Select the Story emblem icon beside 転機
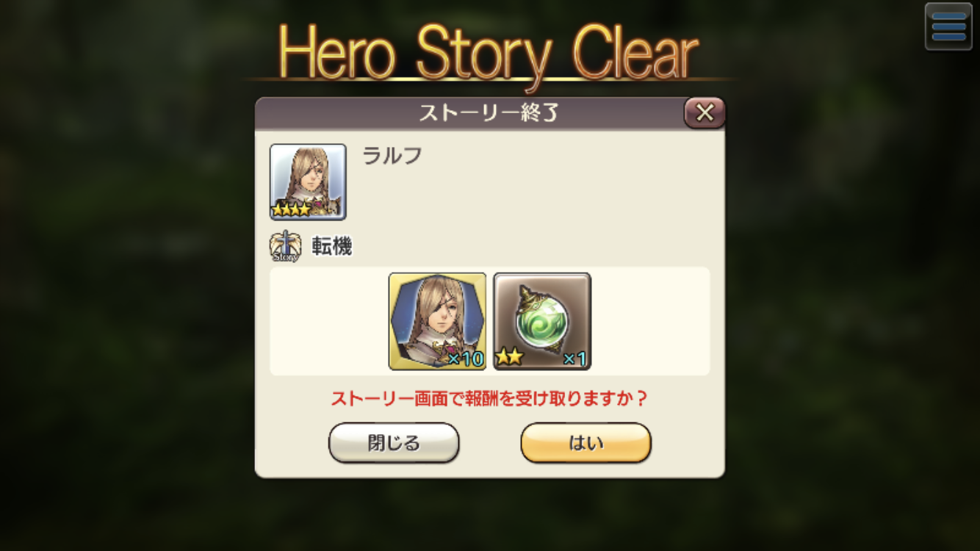Viewport: 980px width, 551px height. [x=284, y=247]
